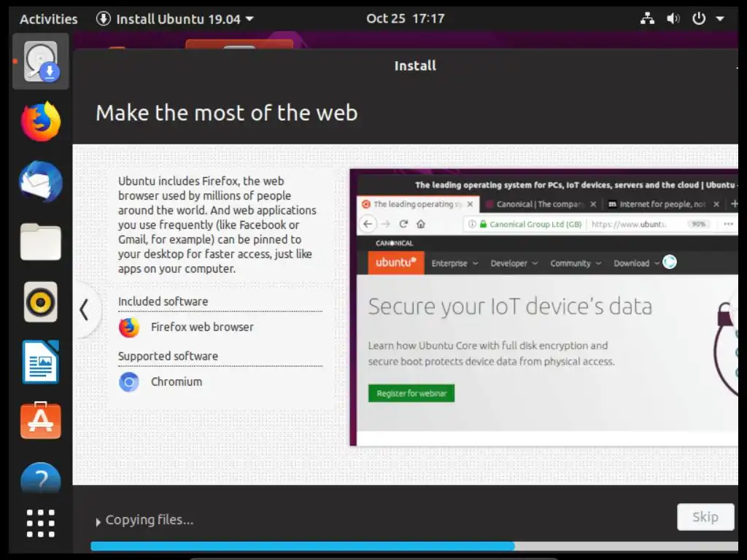Click the browser home icon

click(421, 224)
